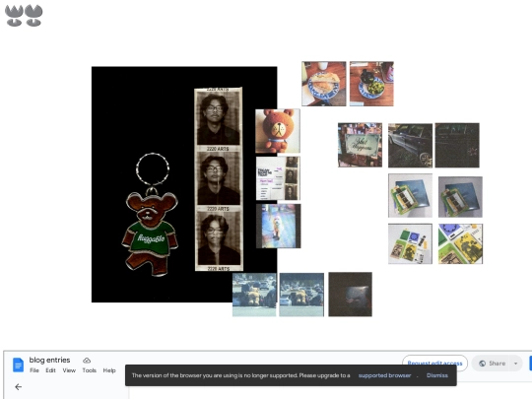Click the blog entries document title
Image resolution: width=532 pixels, height=399 pixels.
point(49,360)
